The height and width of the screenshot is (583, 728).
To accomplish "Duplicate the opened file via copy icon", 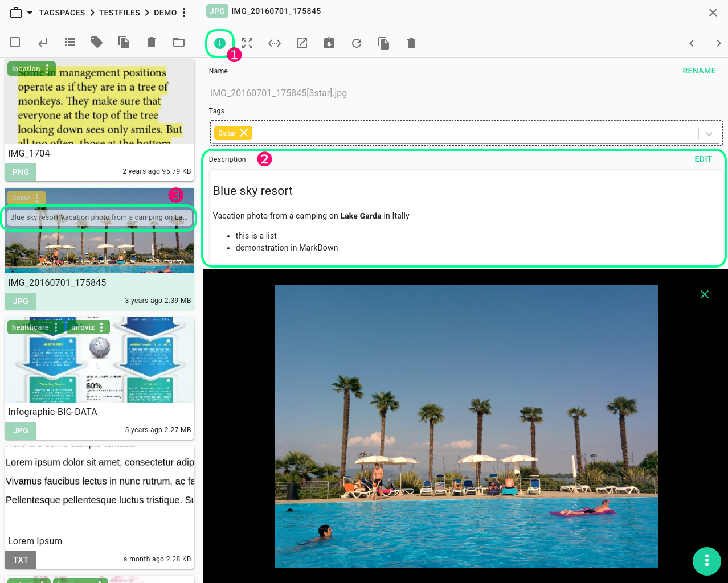I will point(384,43).
